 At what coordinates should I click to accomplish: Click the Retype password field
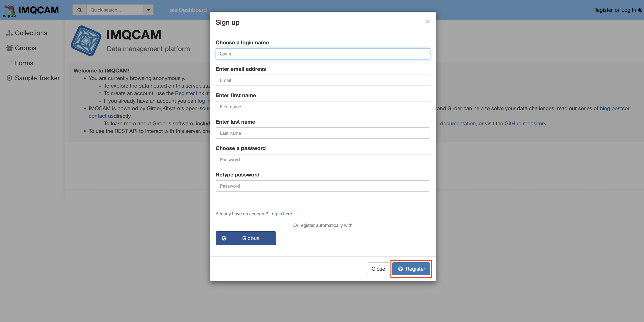click(323, 186)
